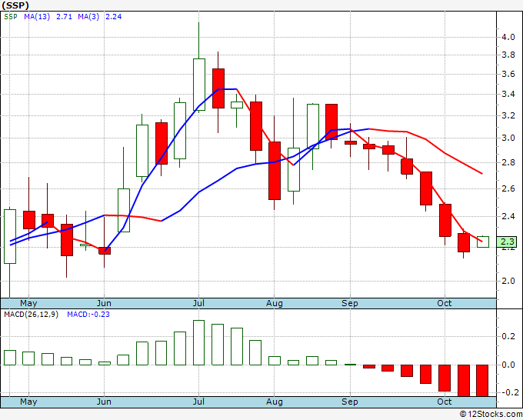Click the tallest green MACD bar at July

tap(198, 342)
